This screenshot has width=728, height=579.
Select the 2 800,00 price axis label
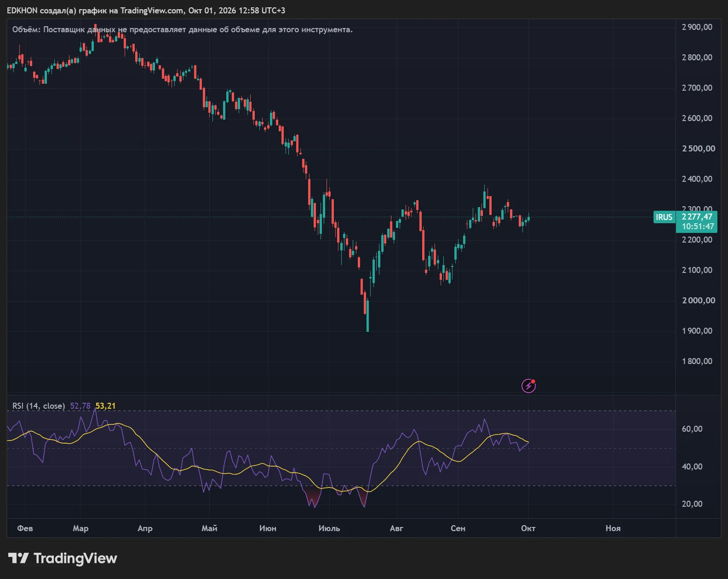[x=697, y=58]
